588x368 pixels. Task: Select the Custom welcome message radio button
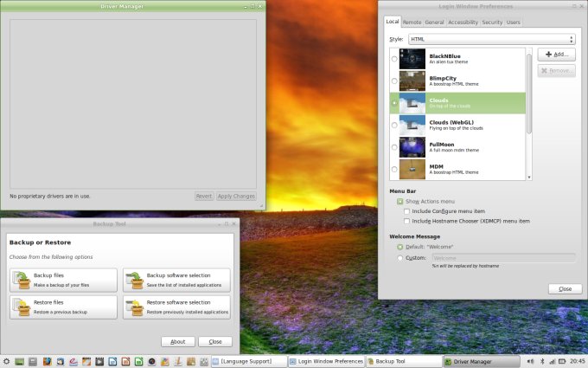tap(400, 257)
